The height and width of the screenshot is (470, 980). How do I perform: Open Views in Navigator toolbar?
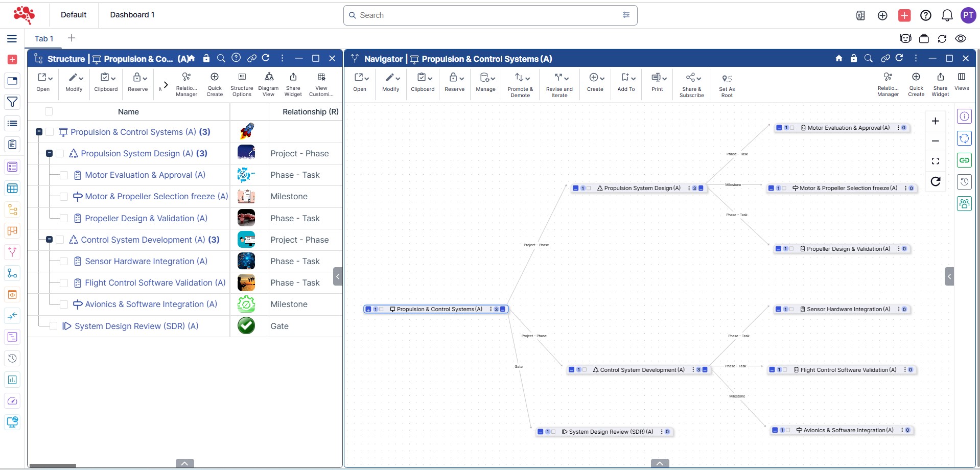point(961,82)
